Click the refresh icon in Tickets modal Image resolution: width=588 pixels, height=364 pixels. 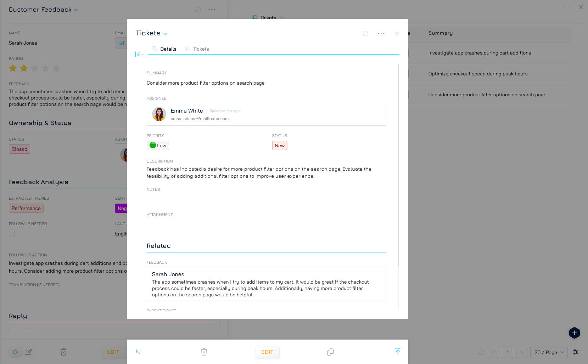pyautogui.click(x=365, y=34)
